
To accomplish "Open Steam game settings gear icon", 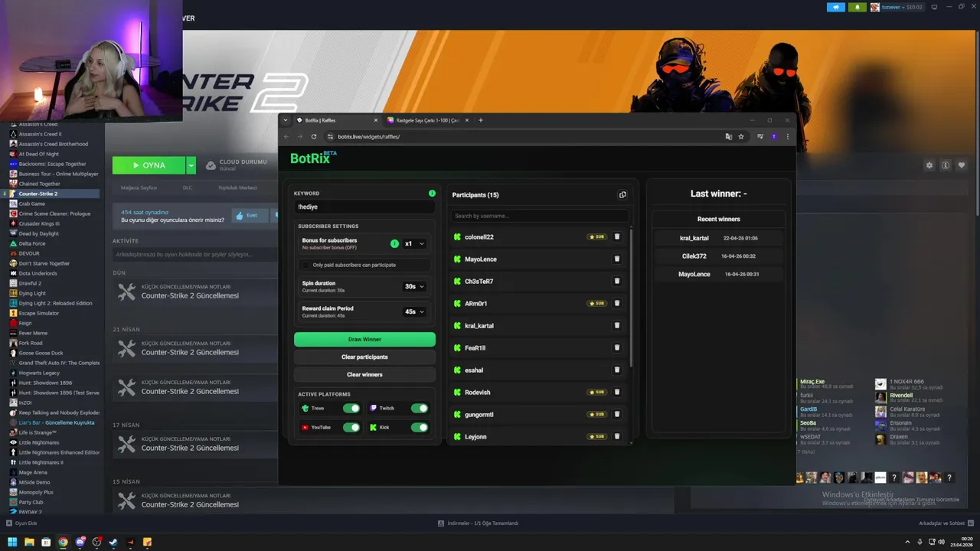I will coord(929,165).
